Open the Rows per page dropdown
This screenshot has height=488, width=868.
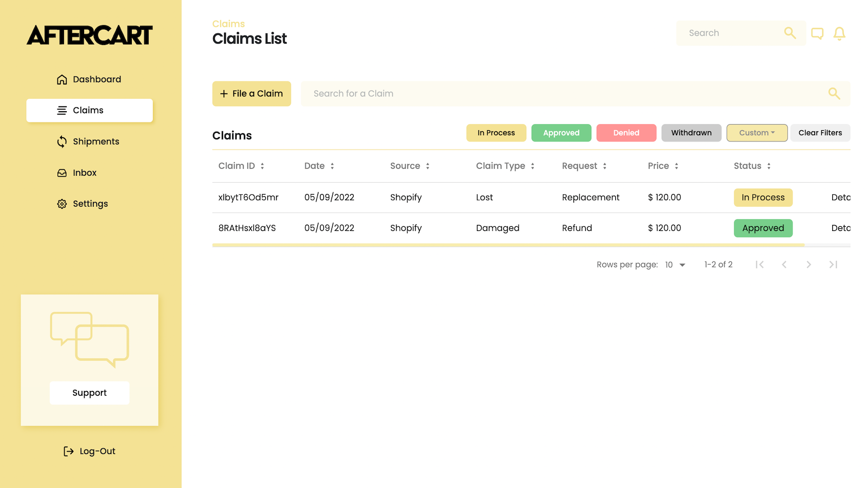[x=674, y=265]
